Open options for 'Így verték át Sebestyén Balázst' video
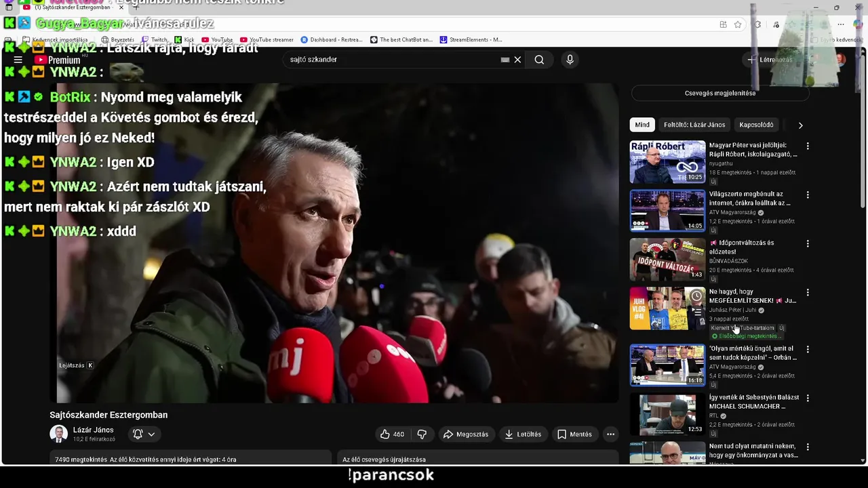The height and width of the screenshot is (488, 868). pos(807,398)
